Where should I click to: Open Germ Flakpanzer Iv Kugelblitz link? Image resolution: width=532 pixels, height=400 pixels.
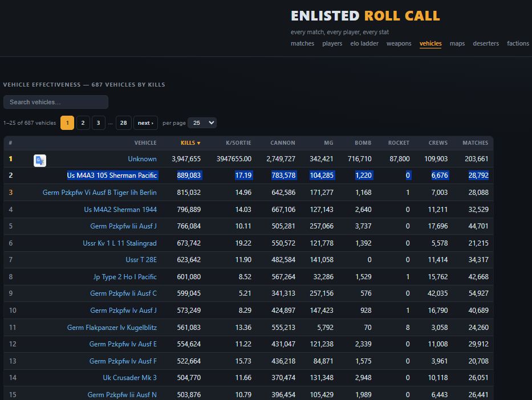(x=112, y=328)
